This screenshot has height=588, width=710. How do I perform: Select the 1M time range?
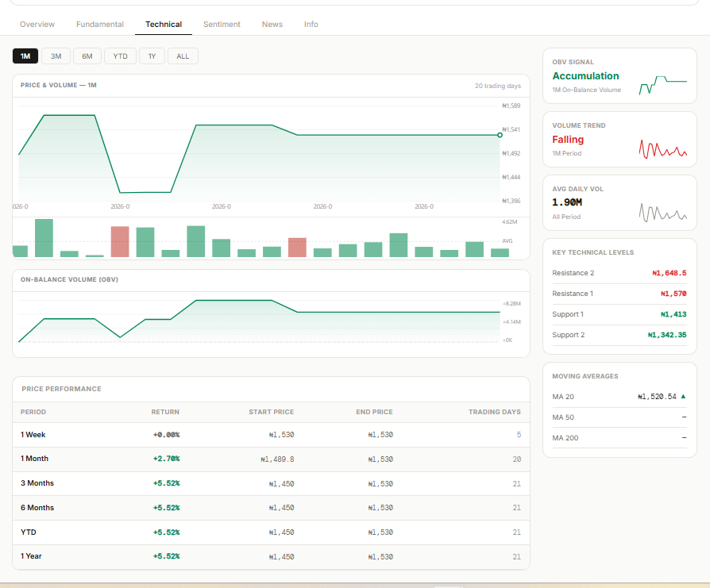pos(25,56)
